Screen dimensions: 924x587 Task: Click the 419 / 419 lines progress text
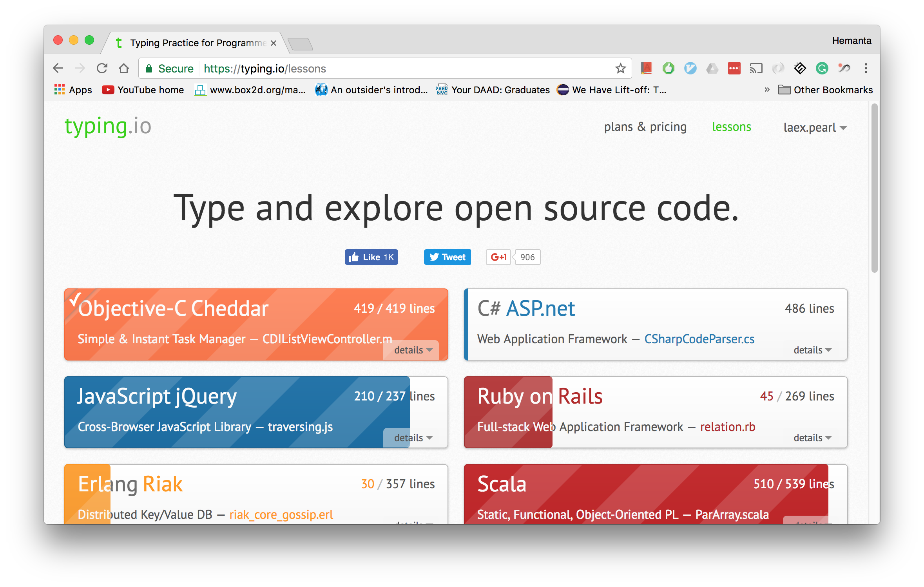394,308
